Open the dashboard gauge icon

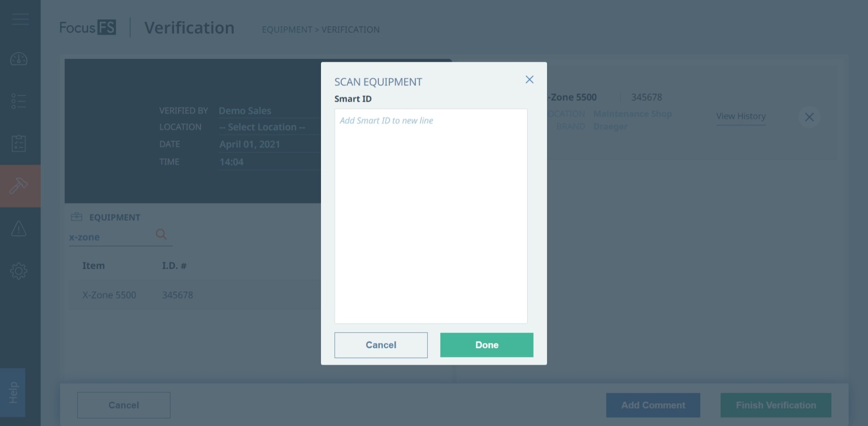pos(19,59)
